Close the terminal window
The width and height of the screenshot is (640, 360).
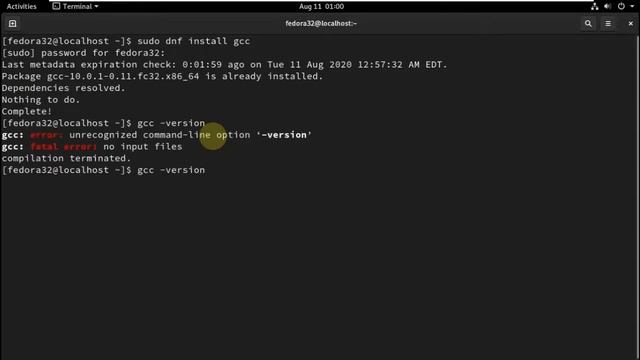(x=631, y=24)
